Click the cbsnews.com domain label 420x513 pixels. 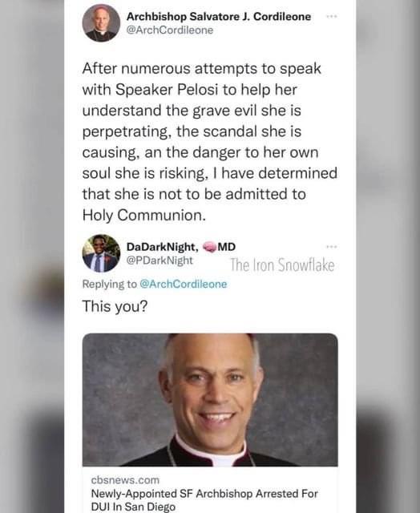point(125,480)
